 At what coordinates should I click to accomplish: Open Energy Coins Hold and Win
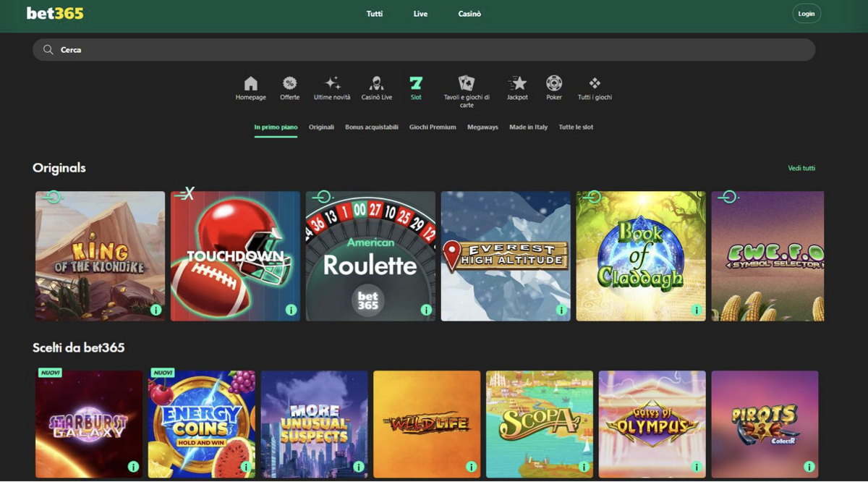pos(202,424)
